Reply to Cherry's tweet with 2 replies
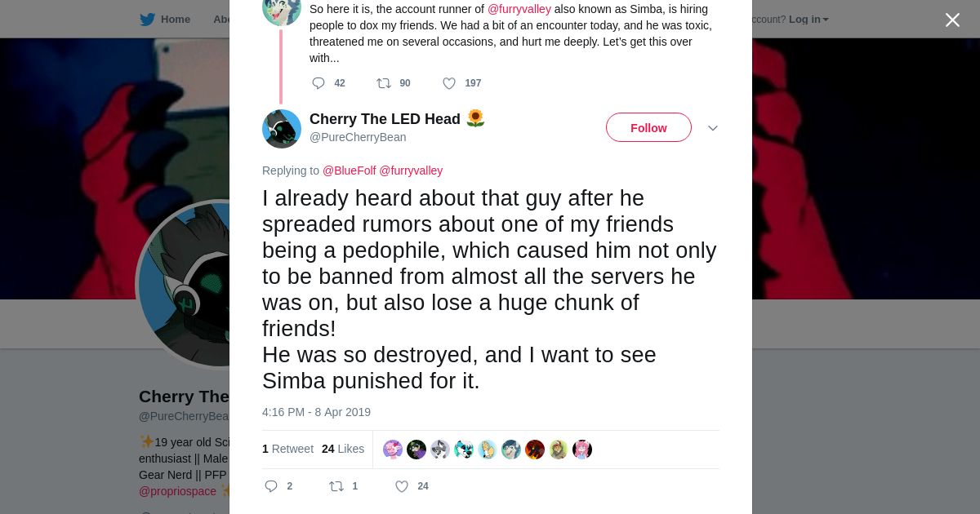The width and height of the screenshot is (980, 514). click(x=272, y=486)
